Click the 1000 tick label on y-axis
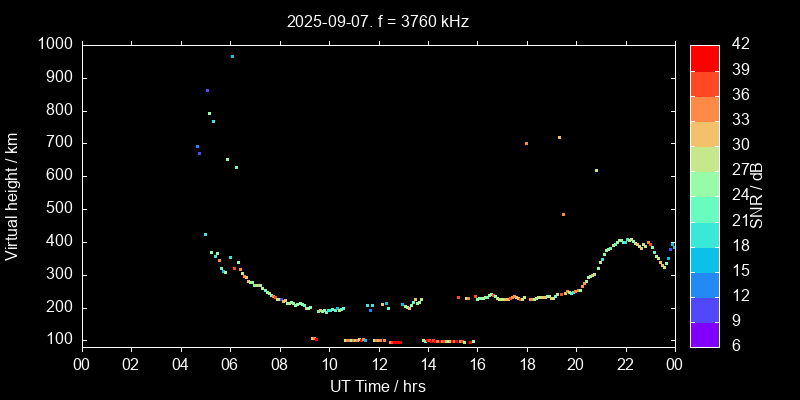800x400 pixels. [54, 45]
